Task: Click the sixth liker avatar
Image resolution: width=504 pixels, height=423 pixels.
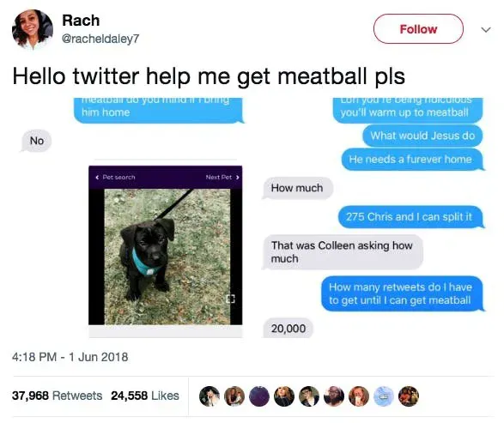Action: pyautogui.click(x=334, y=396)
